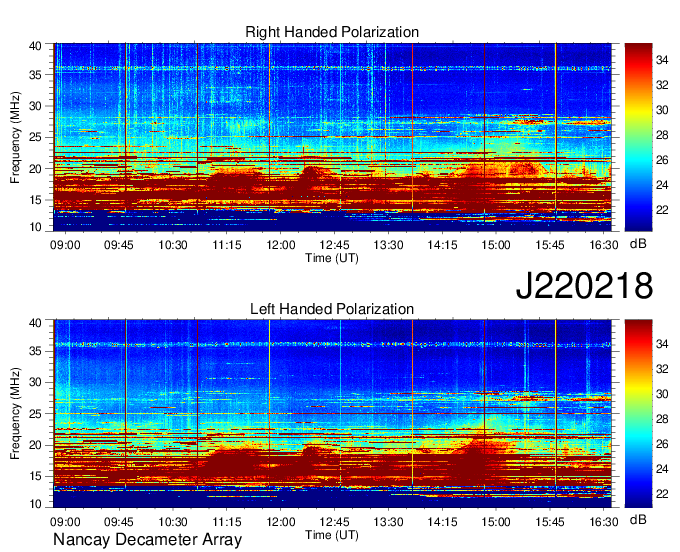This screenshot has width=680, height=552.
Task: Click dB unit label below Right Handed colorbar
Action: coord(638,244)
